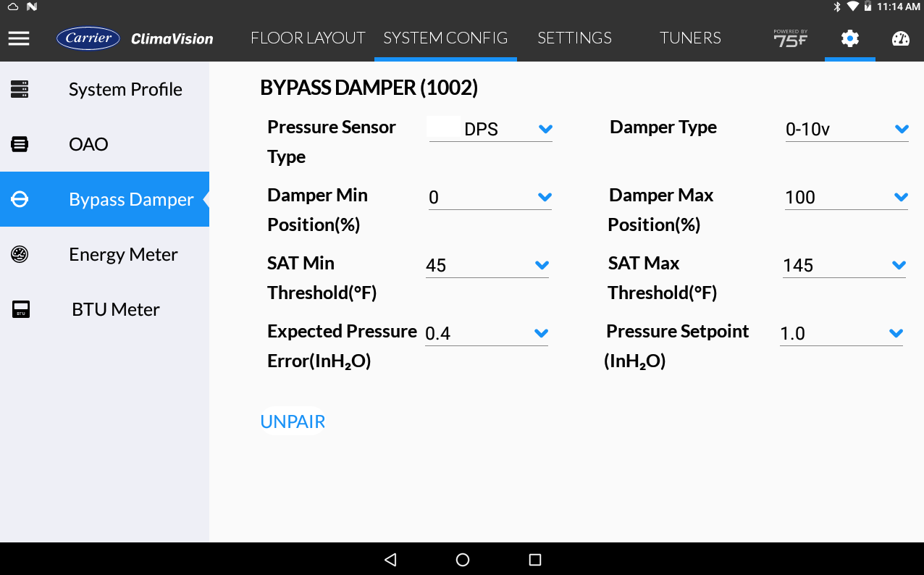Screen dimensions: 924x575
Task: Open the SAT Max Threshold dropdown
Action: click(900, 265)
